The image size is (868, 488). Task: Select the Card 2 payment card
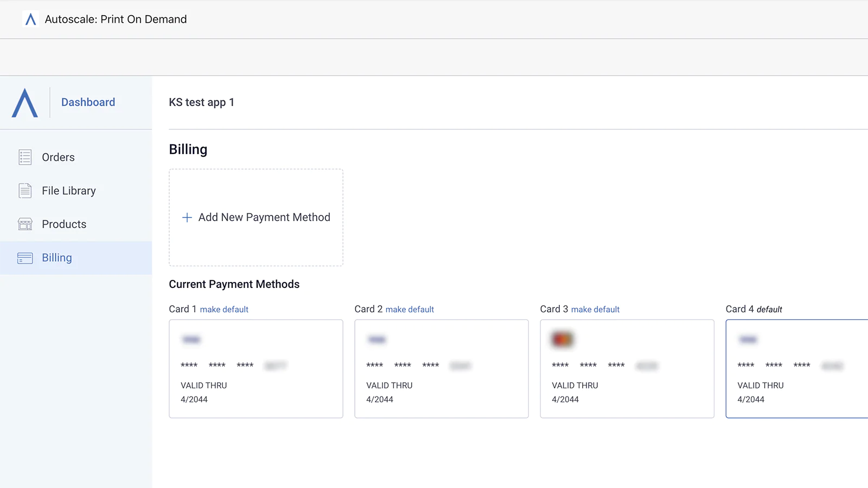pos(442,369)
